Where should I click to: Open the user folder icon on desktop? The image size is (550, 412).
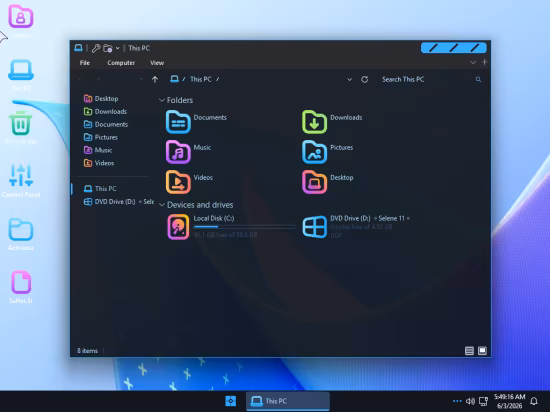21,16
